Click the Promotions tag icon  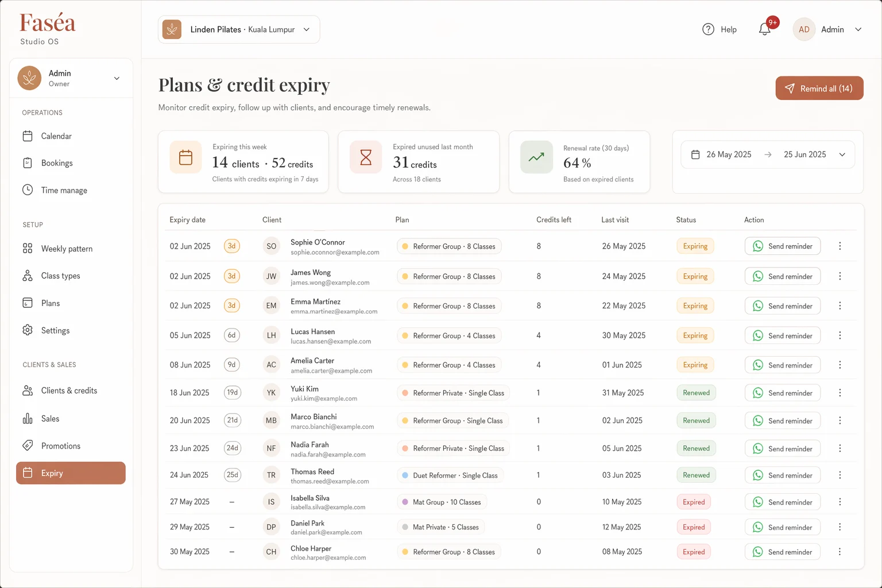[28, 446]
